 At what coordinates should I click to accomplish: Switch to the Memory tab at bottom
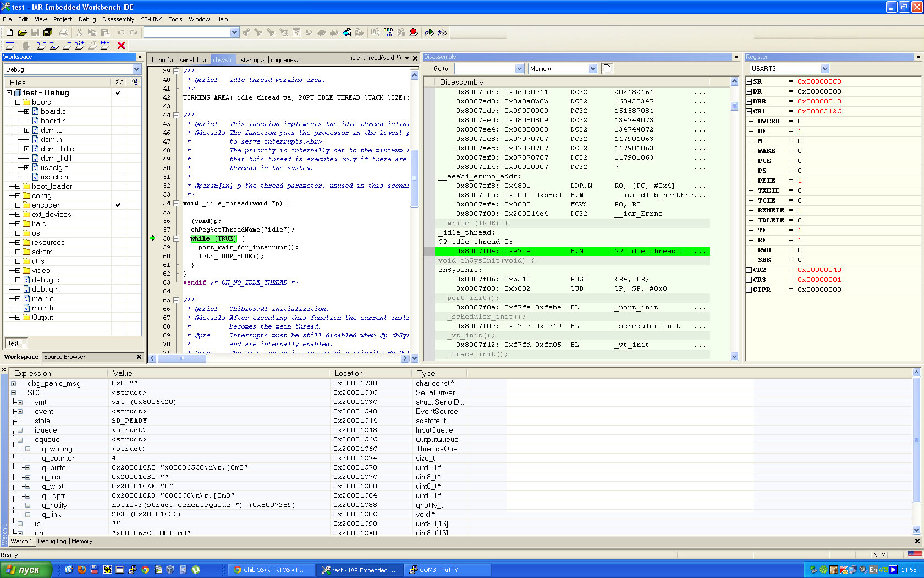82,542
